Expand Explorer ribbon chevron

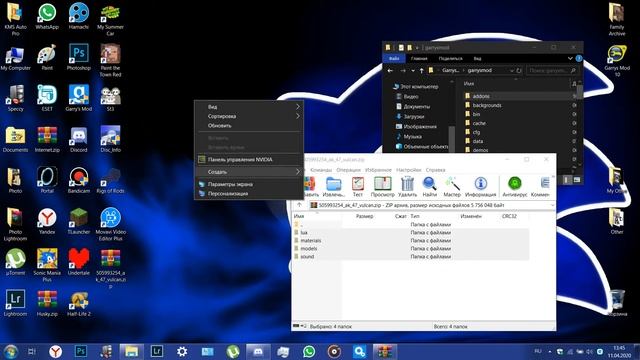570,59
